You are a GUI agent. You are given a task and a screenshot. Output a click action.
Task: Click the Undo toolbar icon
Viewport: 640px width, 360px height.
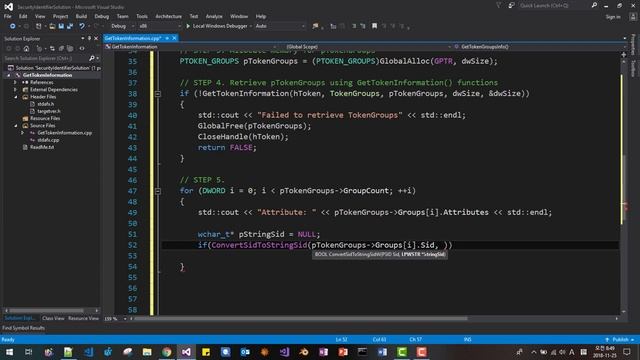82,26
